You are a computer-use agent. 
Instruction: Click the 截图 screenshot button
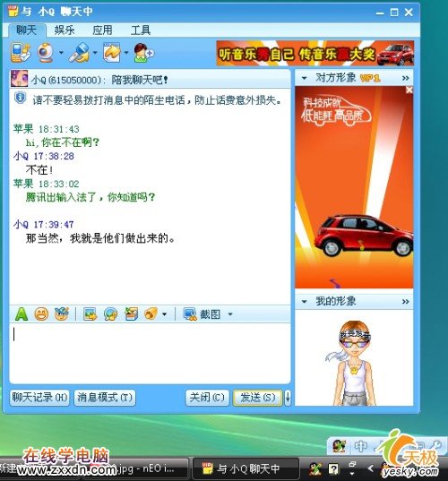[202, 314]
